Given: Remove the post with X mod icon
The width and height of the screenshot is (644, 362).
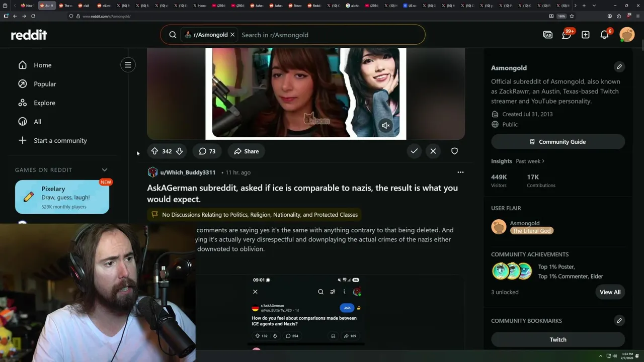Looking at the screenshot, I should click(433, 151).
